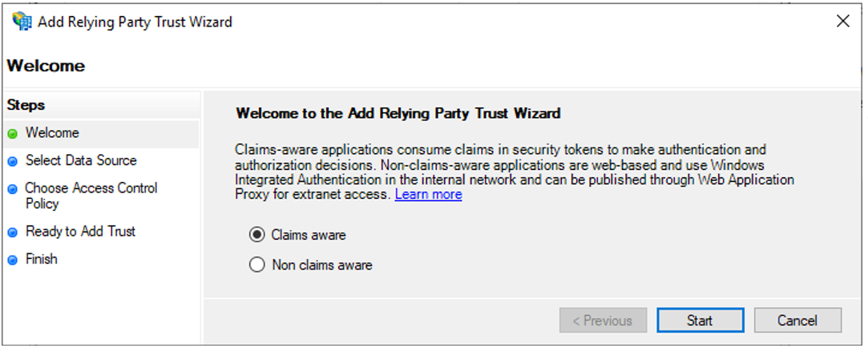Click the wizard icon in title bar
This screenshot has height=348, width=868.
(21, 22)
